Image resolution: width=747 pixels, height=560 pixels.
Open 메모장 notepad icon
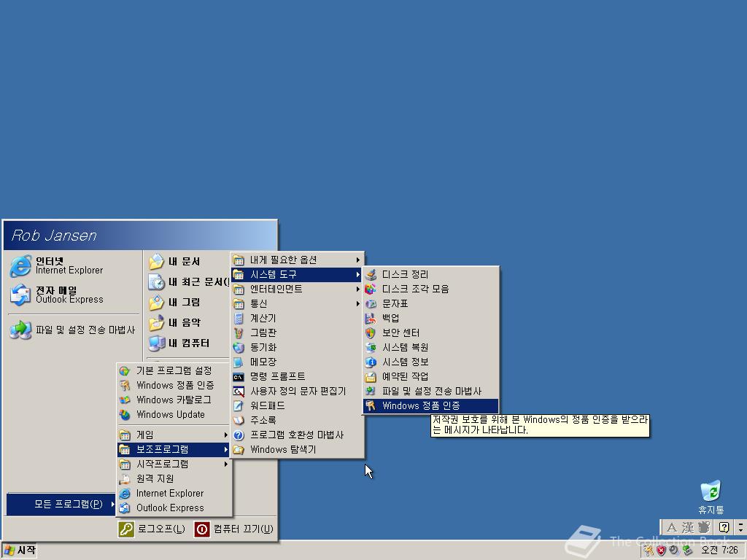tap(239, 362)
